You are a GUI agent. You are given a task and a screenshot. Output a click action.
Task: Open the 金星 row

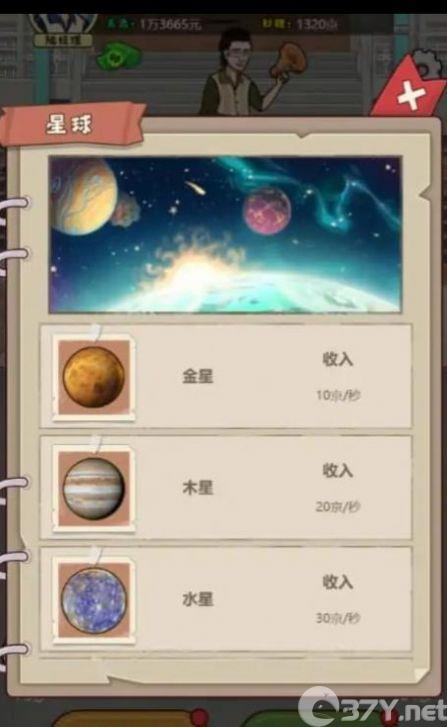point(226,376)
